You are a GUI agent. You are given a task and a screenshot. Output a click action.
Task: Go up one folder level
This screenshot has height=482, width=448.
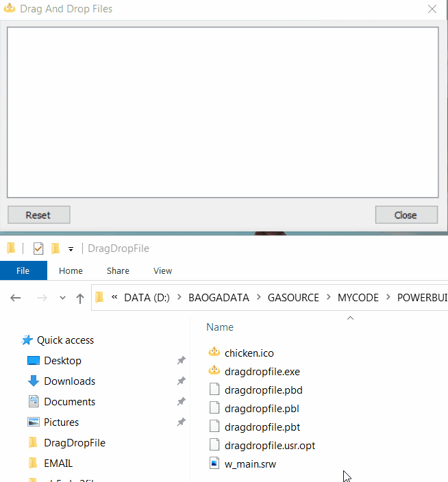(x=80, y=299)
